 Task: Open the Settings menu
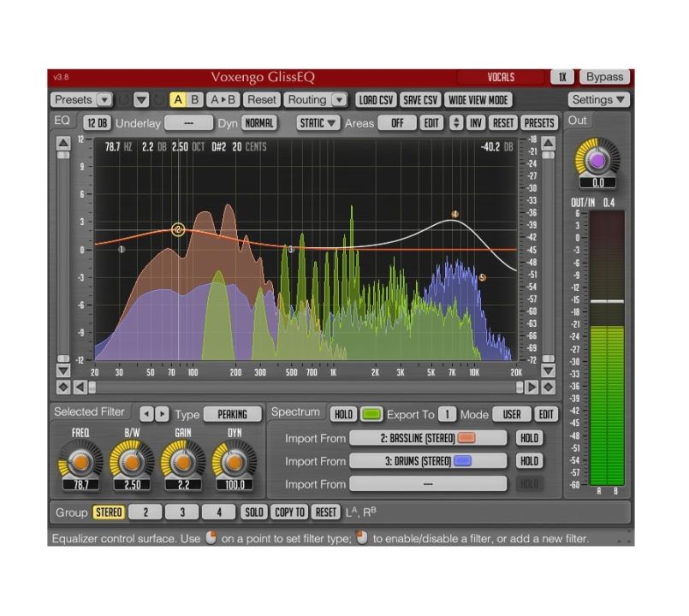(x=599, y=100)
